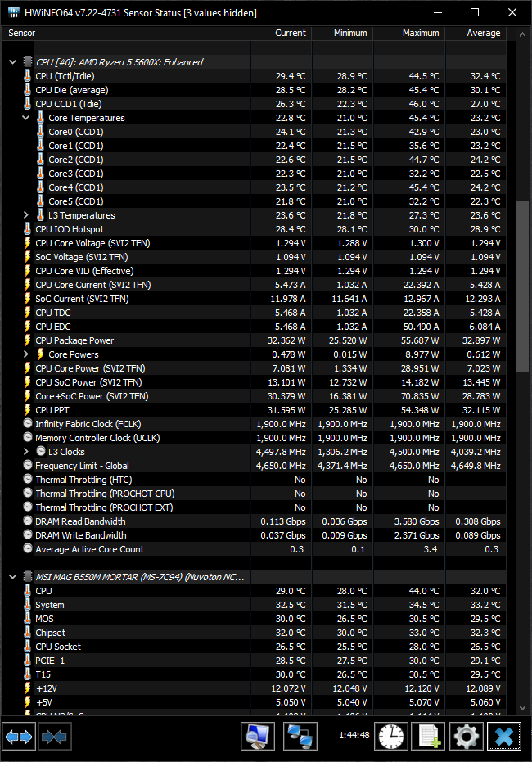Collapse the CPU [#0] AMD Ryzen group
The width and height of the screenshot is (532, 762).
coord(12,61)
